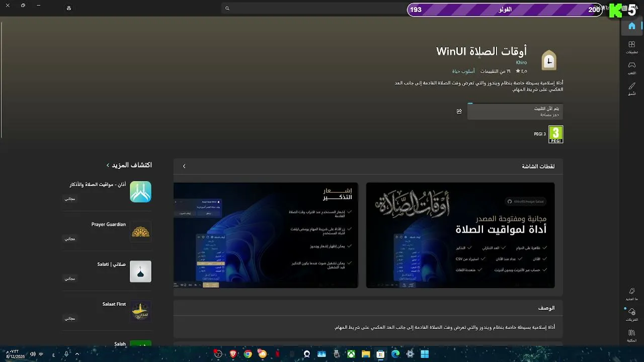Open the Downloads cloud section

tap(632, 314)
